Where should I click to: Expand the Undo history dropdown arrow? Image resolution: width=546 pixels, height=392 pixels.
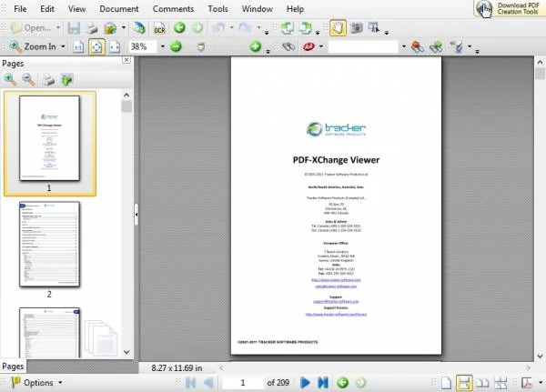click(231, 27)
